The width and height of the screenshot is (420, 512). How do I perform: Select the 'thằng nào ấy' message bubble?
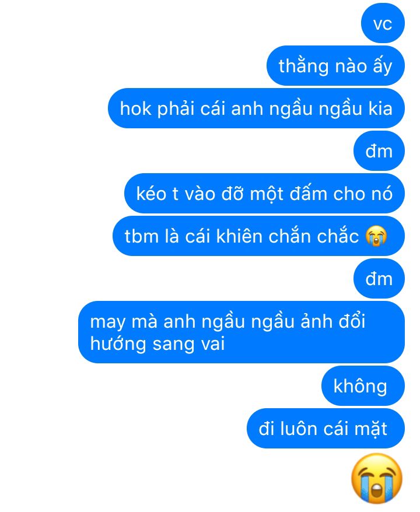[x=335, y=66]
